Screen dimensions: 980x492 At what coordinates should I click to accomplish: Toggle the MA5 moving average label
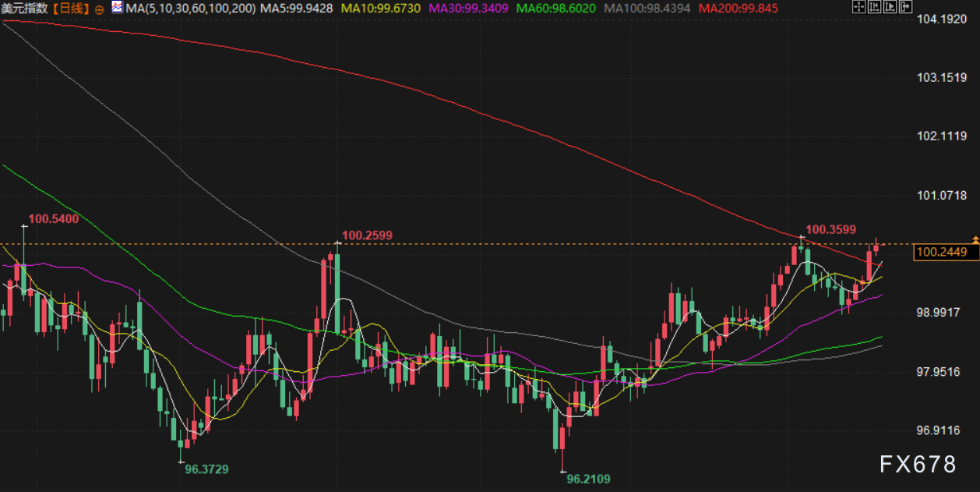click(296, 9)
